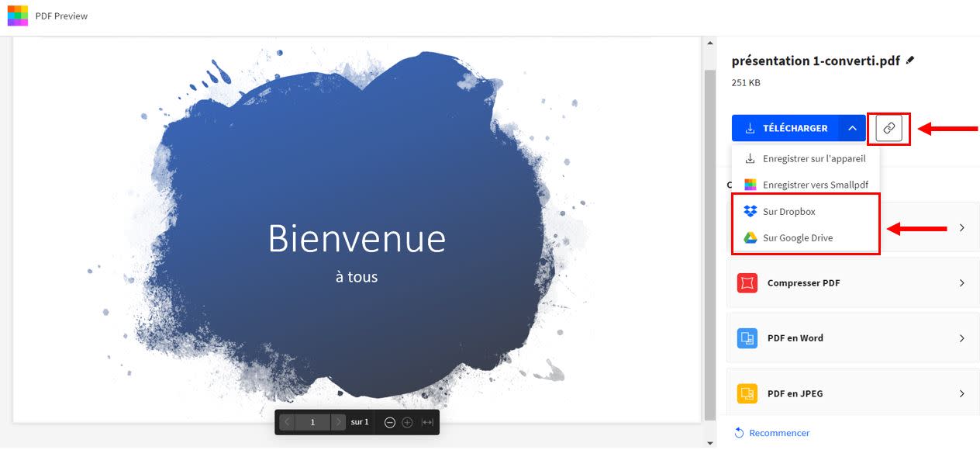
Task: Click the PDF en JPEG yellow icon
Action: 747,393
